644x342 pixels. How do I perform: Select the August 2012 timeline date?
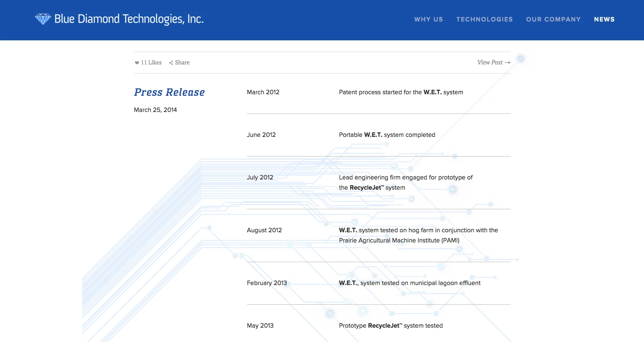point(264,230)
